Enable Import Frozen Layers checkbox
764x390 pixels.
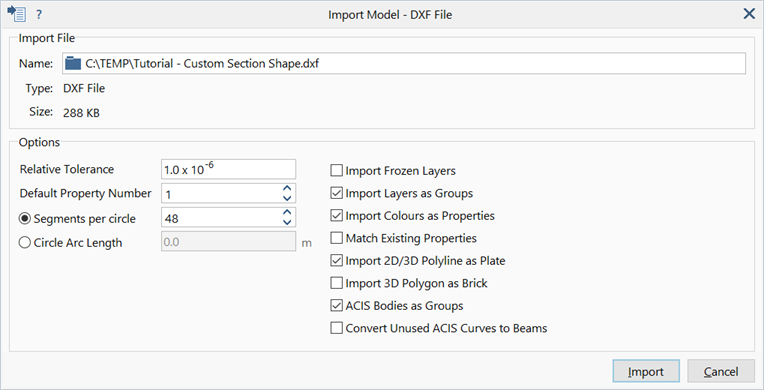pos(337,171)
